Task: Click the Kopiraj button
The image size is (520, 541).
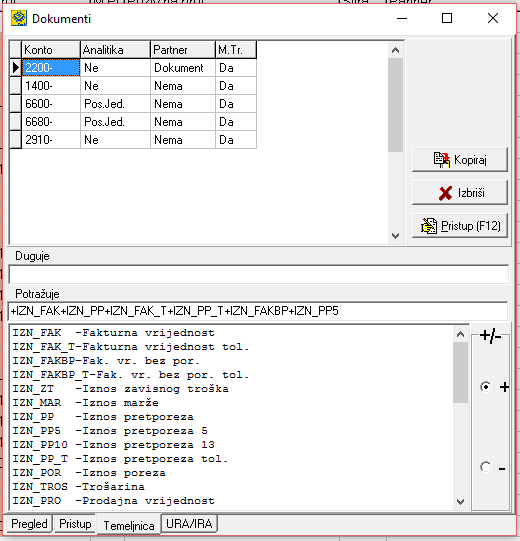Action: click(x=460, y=160)
